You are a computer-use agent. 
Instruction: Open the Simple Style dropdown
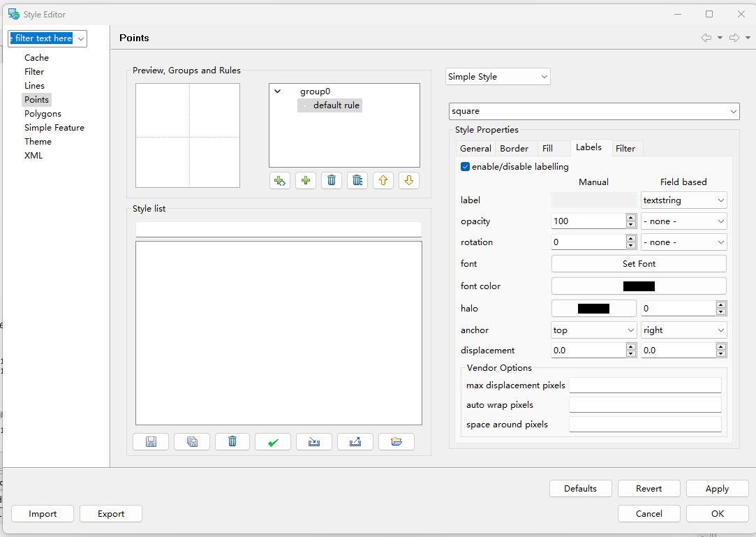(x=498, y=77)
